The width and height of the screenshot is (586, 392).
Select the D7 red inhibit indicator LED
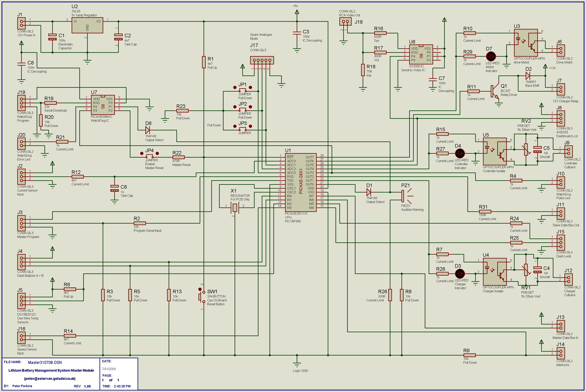(x=491, y=56)
